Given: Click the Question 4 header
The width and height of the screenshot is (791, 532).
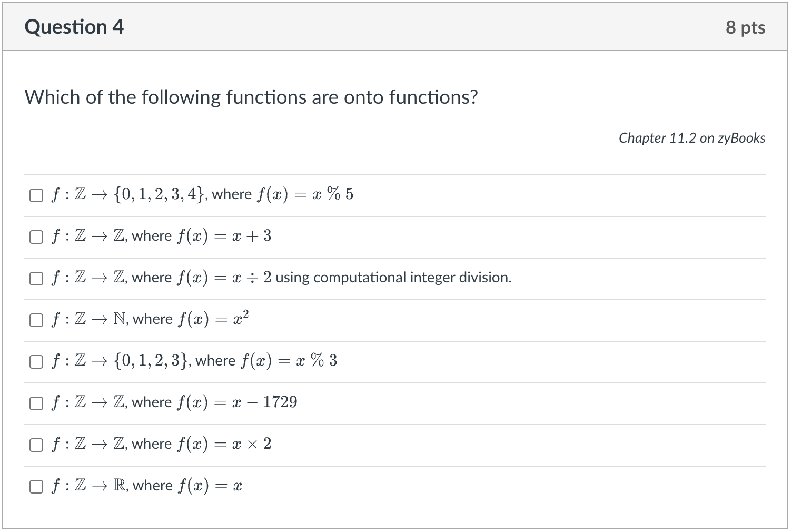Looking at the screenshot, I should click(x=74, y=26).
